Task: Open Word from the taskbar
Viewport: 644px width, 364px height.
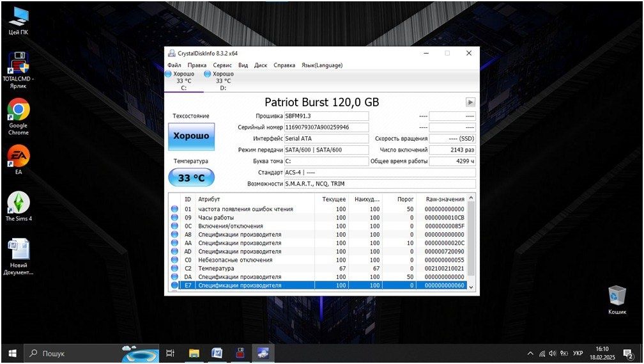Action: pyautogui.click(x=217, y=353)
